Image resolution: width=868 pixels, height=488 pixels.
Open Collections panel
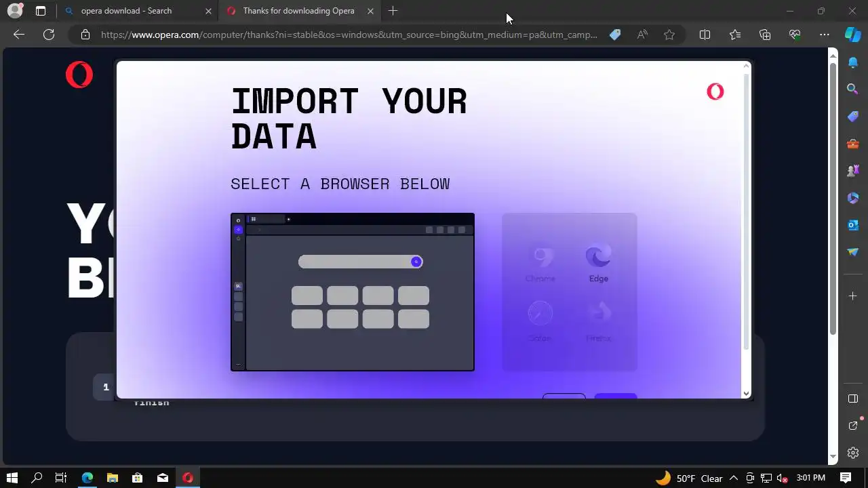[765, 35]
